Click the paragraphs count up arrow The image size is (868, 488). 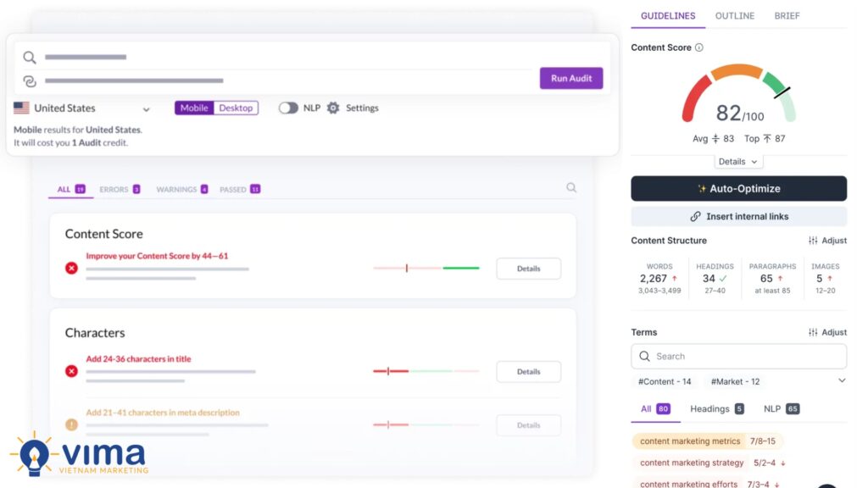click(x=780, y=278)
